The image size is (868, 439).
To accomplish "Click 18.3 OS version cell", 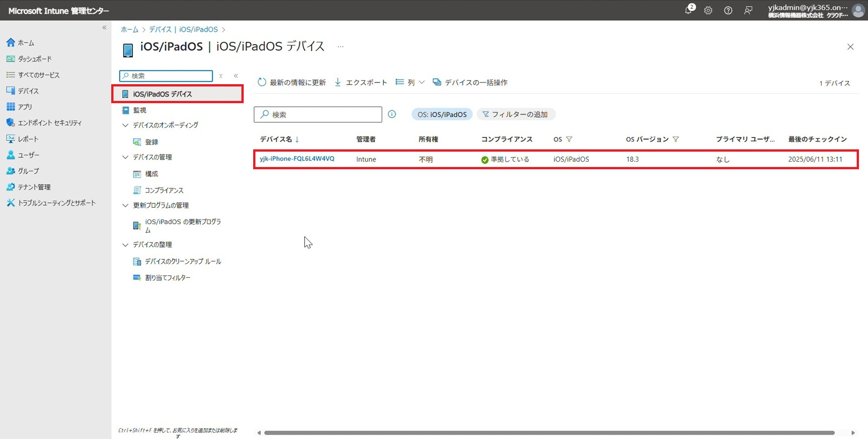I will pos(632,159).
